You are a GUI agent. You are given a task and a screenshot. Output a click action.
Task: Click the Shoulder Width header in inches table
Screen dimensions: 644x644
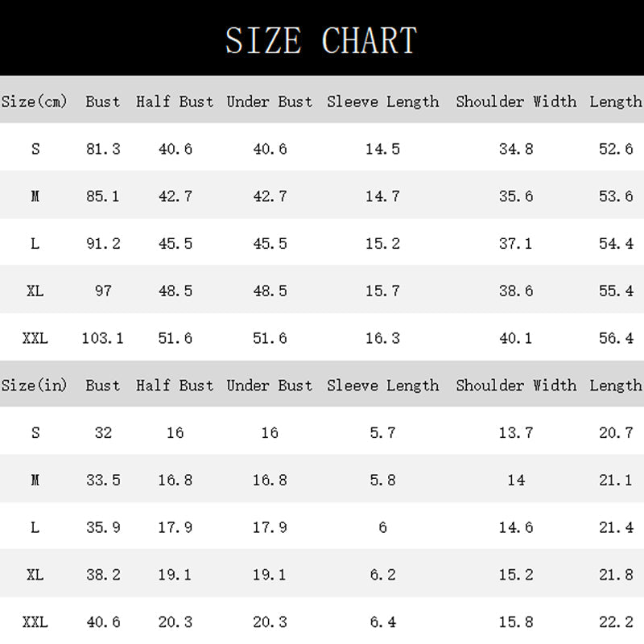click(x=516, y=386)
